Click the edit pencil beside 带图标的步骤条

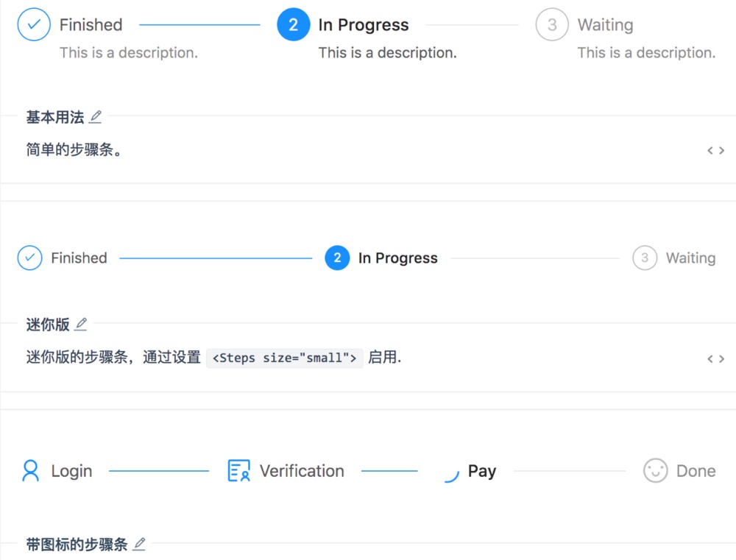pyautogui.click(x=140, y=543)
